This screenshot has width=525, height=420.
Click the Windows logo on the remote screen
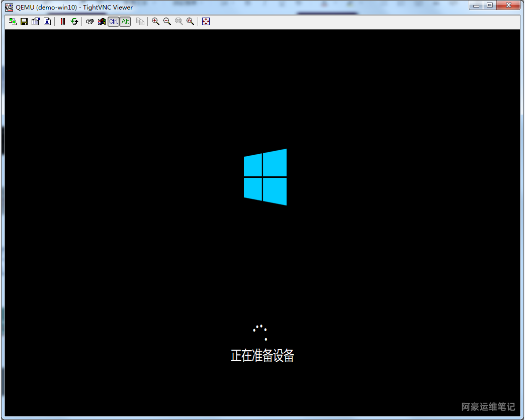[x=265, y=177]
